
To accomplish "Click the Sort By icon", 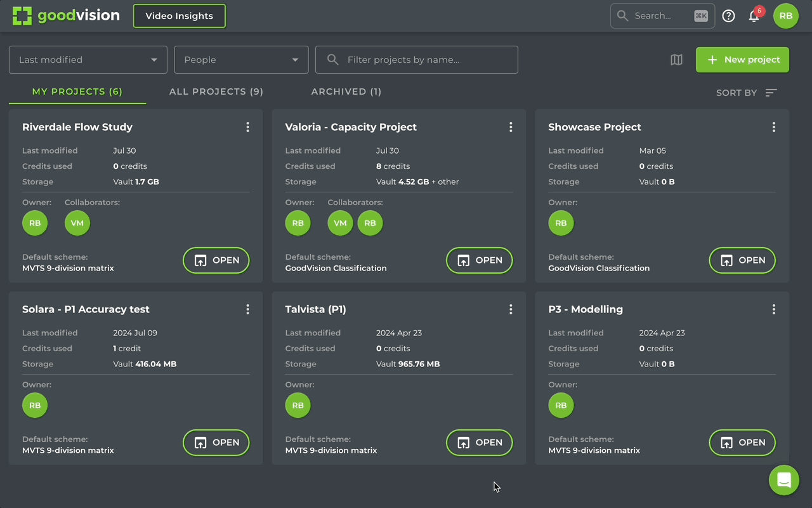I will coord(771,93).
